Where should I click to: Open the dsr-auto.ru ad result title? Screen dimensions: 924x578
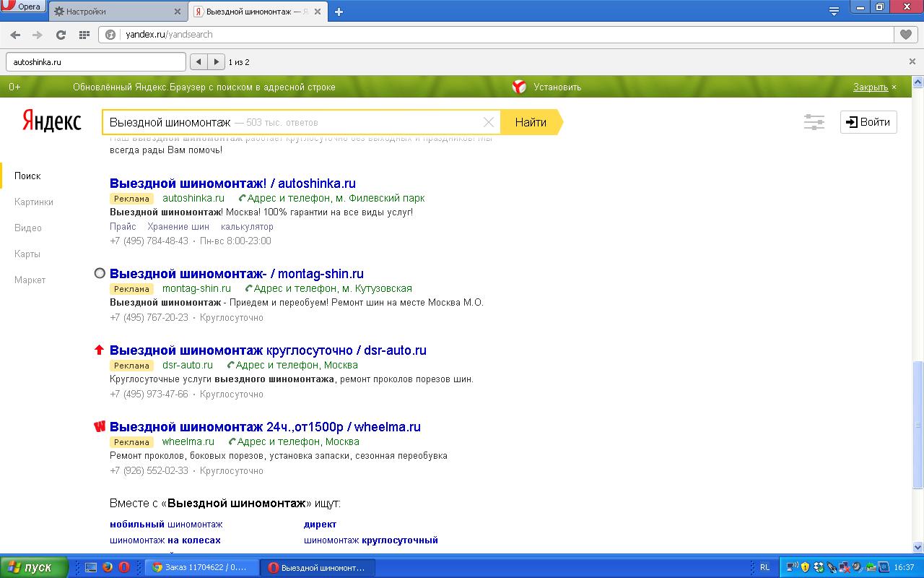click(268, 350)
